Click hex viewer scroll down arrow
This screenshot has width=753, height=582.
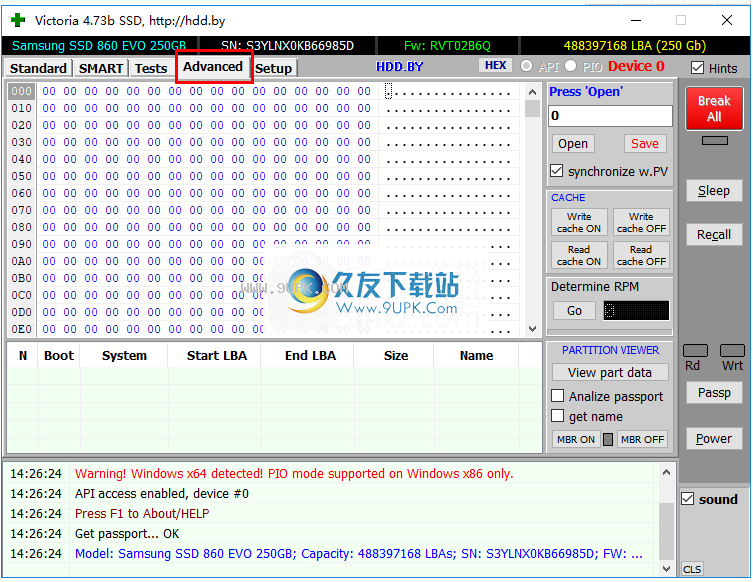pyautogui.click(x=532, y=329)
